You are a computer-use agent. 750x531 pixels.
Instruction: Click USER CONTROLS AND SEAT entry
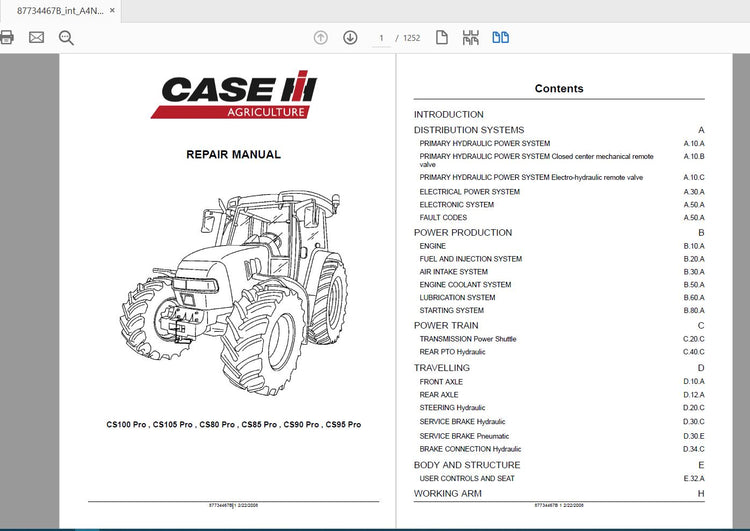click(467, 478)
